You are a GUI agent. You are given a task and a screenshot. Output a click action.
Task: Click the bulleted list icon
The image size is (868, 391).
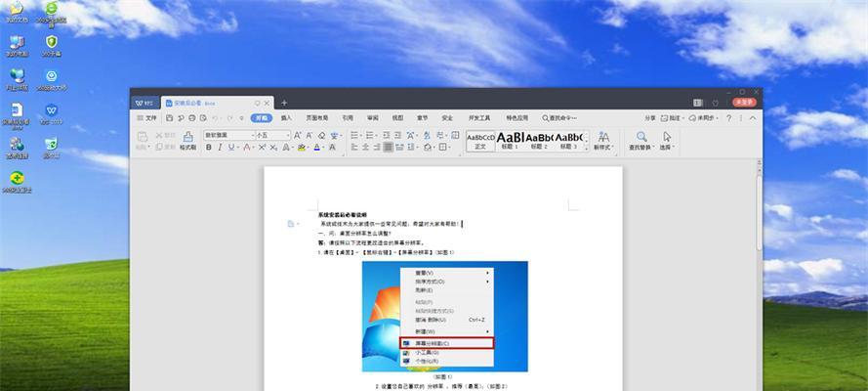click(354, 135)
